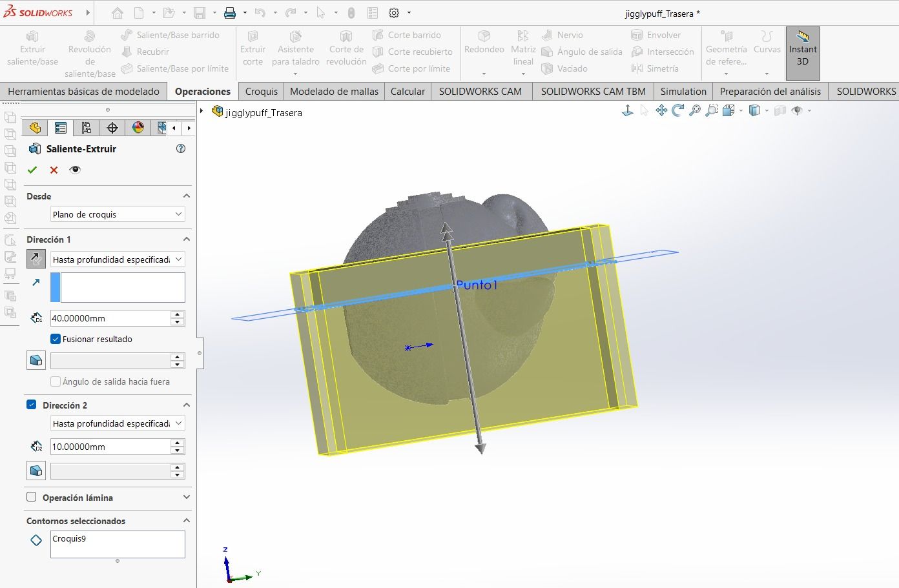The image size is (899, 588).
Task: Click the Open file icon
Action: coord(169,13)
